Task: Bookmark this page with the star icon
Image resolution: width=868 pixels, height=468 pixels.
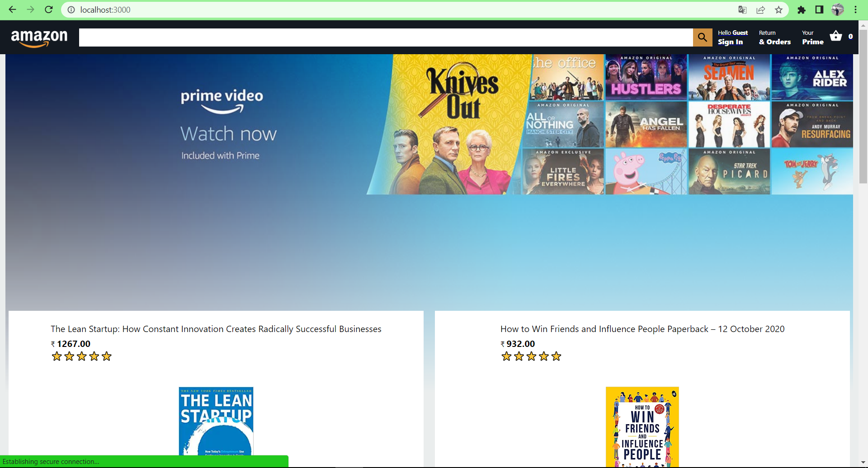Action: 778,9
